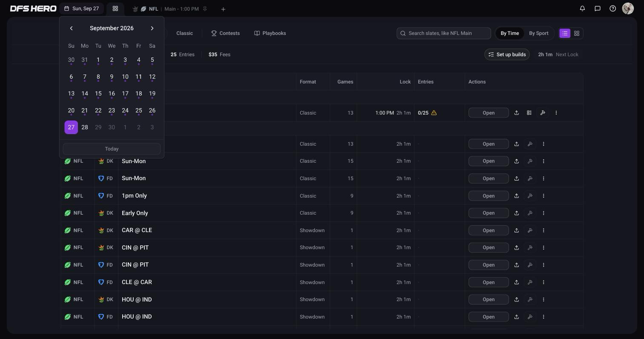Click upload icon for Early Only row
The height and width of the screenshot is (339, 644).
pos(517,213)
